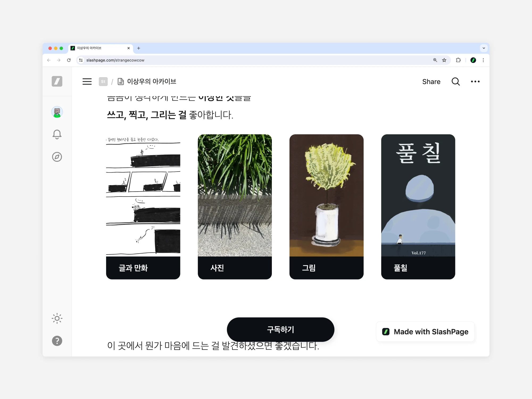Bookmark this page with star

tap(444, 60)
